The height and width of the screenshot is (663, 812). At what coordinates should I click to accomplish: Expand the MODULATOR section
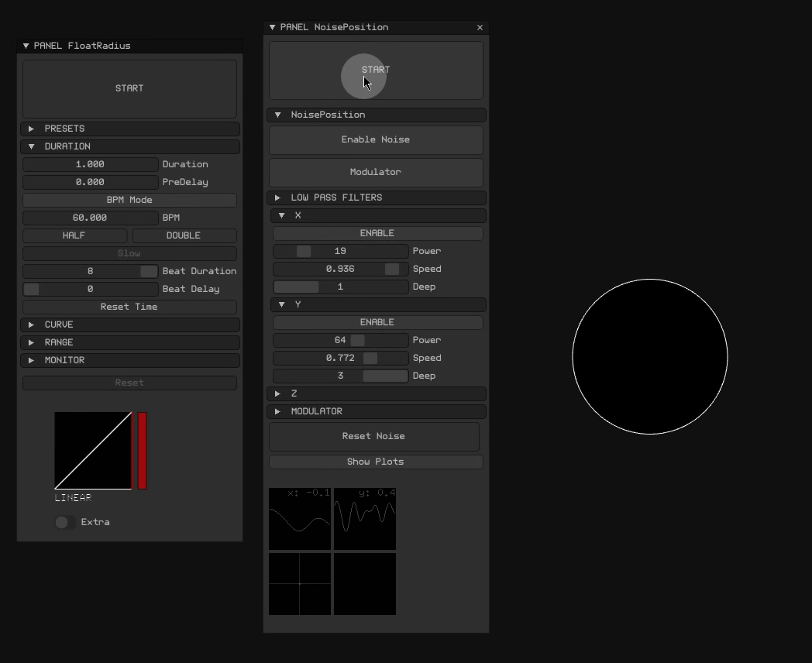tap(377, 411)
